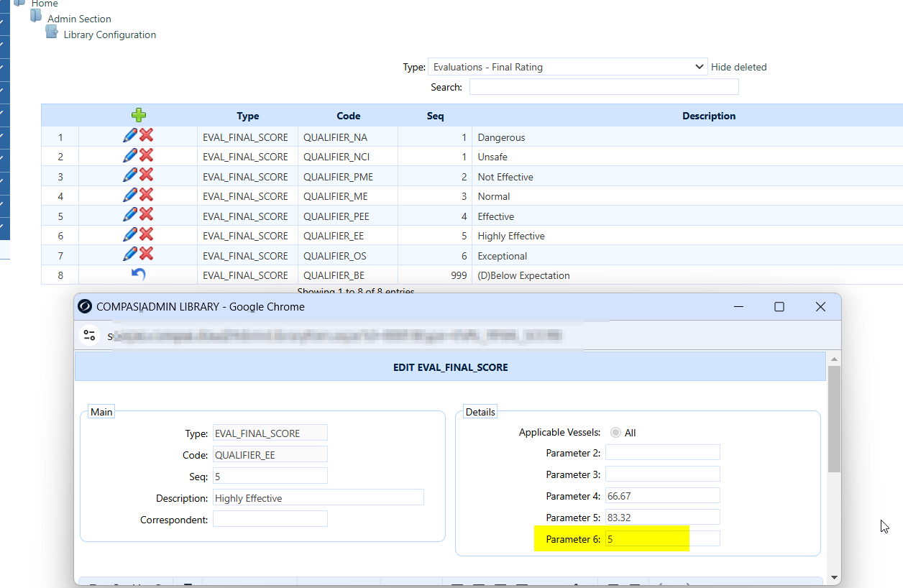Screen dimensions: 903x588
Task: Click the Description field in Main section
Action: [318, 498]
